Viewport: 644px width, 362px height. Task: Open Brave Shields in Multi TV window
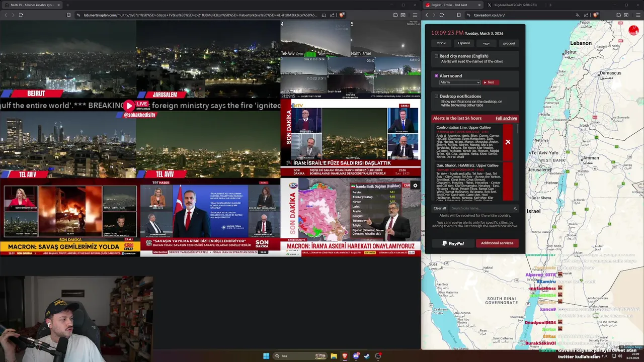342,15
